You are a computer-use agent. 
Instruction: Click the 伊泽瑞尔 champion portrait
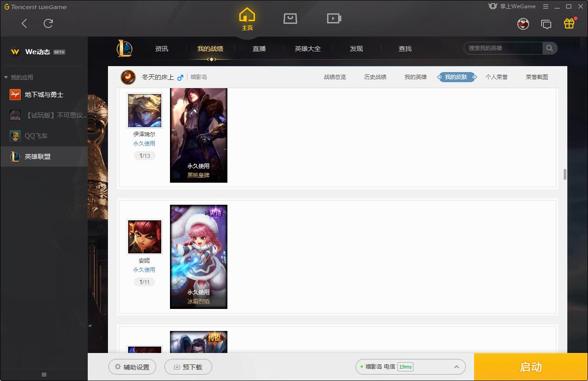(x=145, y=111)
